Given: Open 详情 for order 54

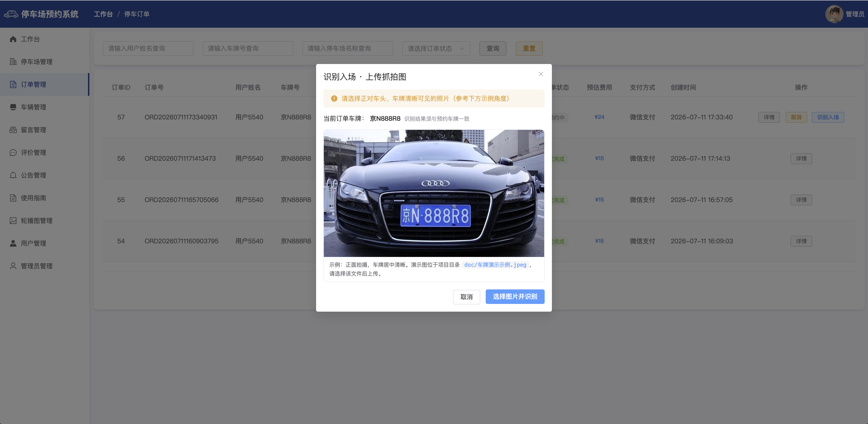Looking at the screenshot, I should pos(801,241).
